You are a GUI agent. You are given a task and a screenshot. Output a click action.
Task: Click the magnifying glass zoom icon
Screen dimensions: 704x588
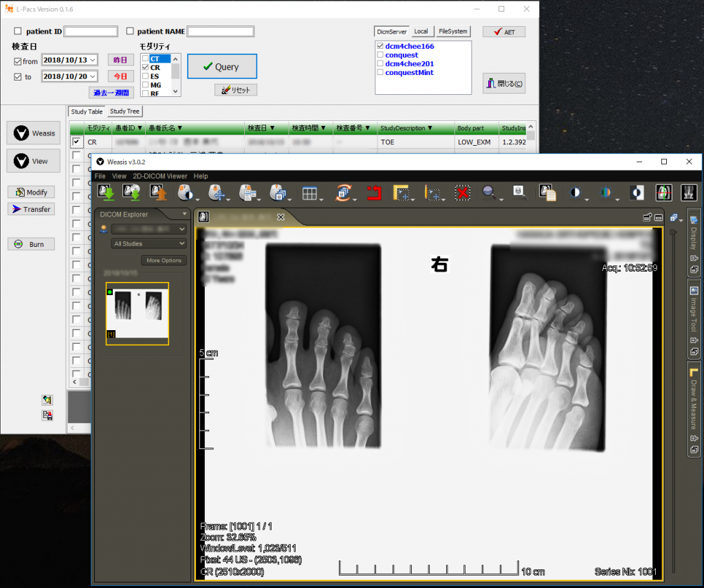point(489,193)
